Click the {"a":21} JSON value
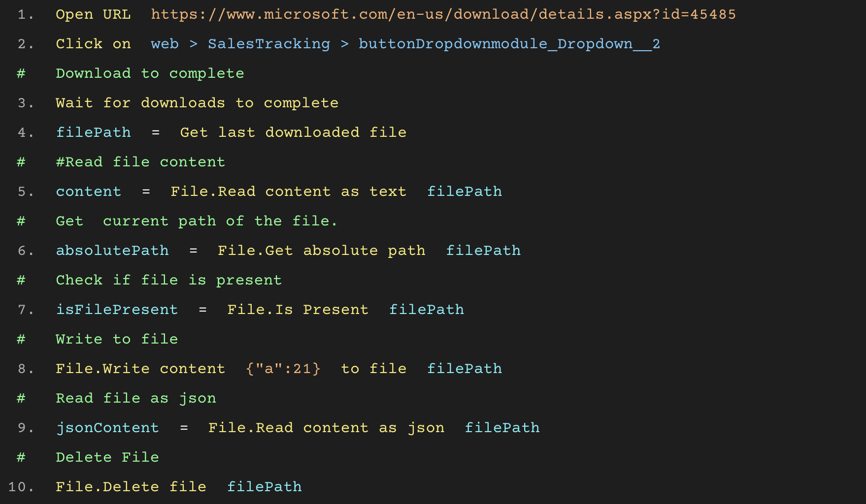Viewport: 866px width, 504px height. click(x=283, y=369)
